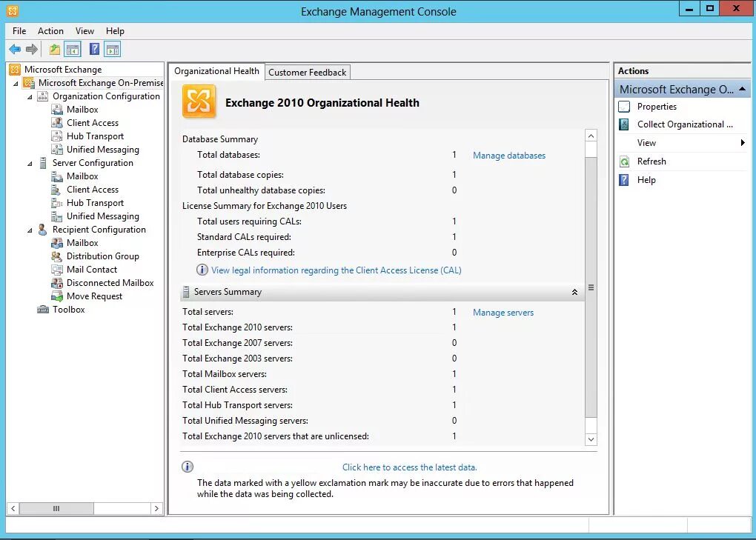Click the Mail Contact tree icon
The height and width of the screenshot is (540, 756).
coord(57,270)
